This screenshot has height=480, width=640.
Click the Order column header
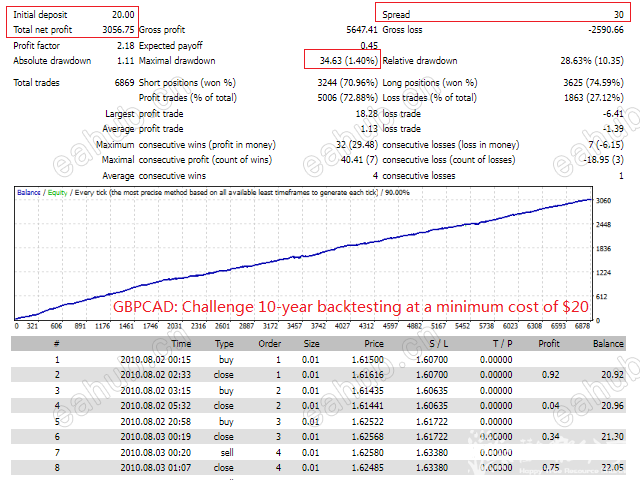(x=269, y=344)
